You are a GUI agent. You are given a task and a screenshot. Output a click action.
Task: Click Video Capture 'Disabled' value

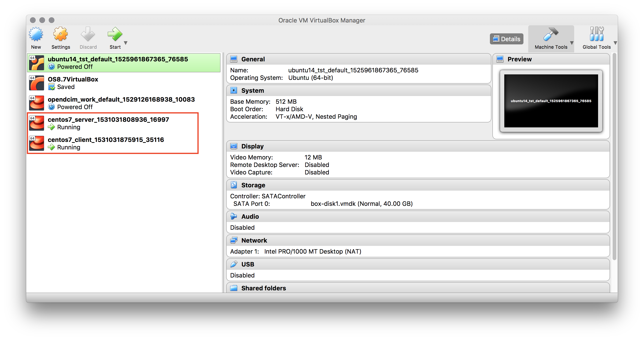click(x=317, y=172)
